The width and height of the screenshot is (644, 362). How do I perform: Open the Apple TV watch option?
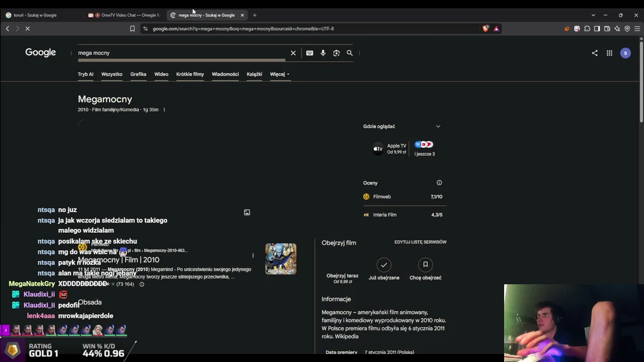[389, 149]
